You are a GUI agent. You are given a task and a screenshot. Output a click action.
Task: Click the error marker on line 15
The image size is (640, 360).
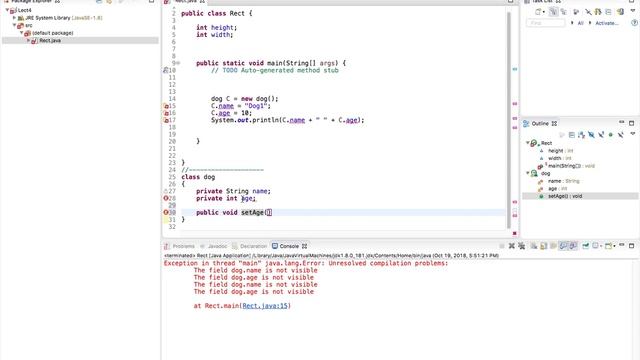click(x=166, y=106)
